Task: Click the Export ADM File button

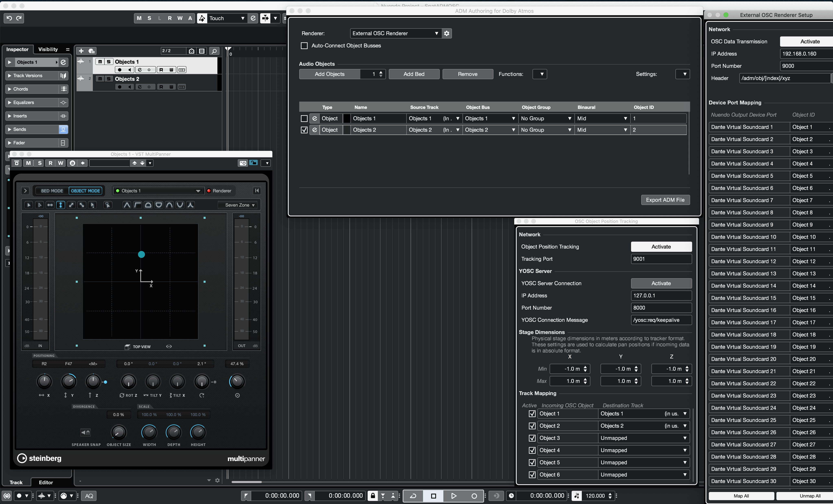Action: pos(665,200)
